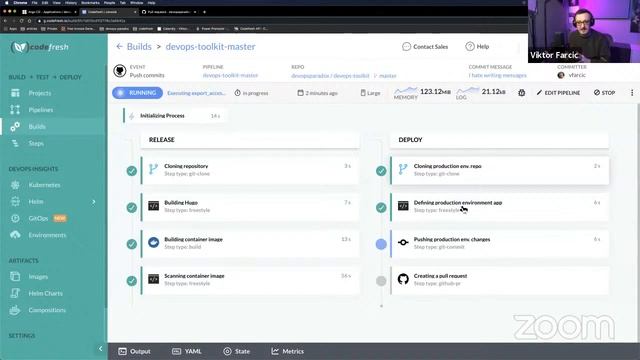The width and height of the screenshot is (640, 360).
Task: Click the Environments cloud icon
Action: tap(15, 235)
